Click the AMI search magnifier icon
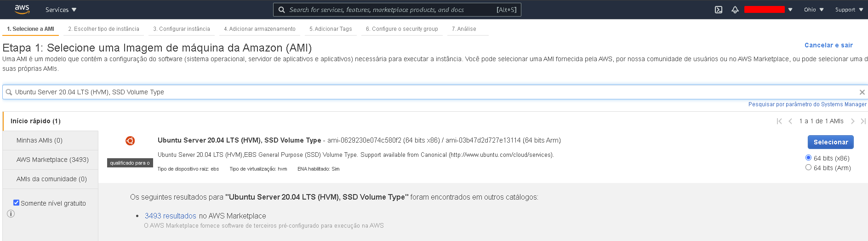This screenshot has width=868, height=241. pyautogui.click(x=9, y=92)
